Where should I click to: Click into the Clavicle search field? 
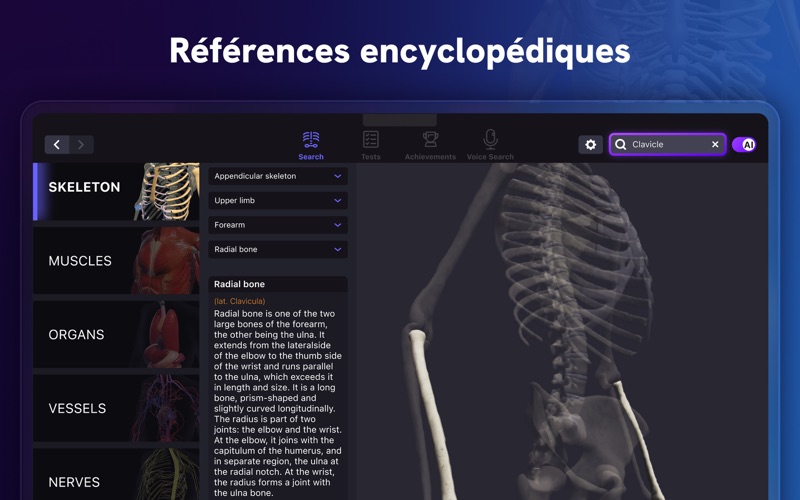(x=668, y=144)
